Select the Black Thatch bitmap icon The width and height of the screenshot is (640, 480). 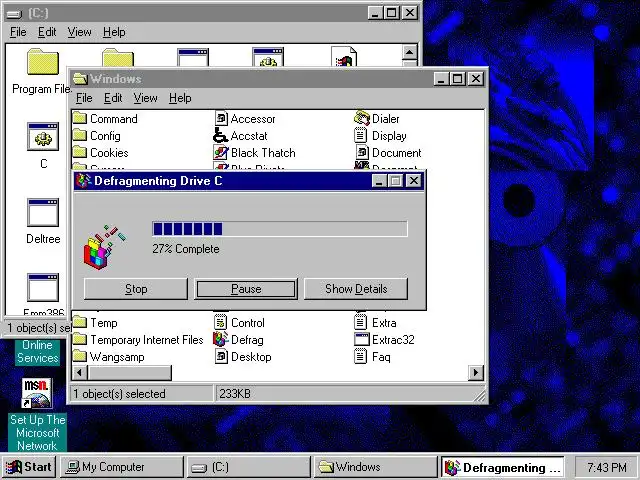click(221, 153)
